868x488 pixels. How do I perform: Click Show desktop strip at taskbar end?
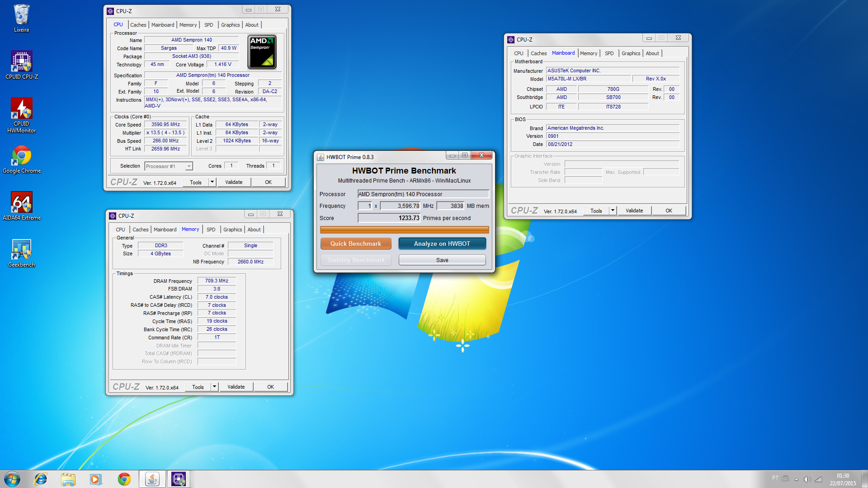(864, 479)
